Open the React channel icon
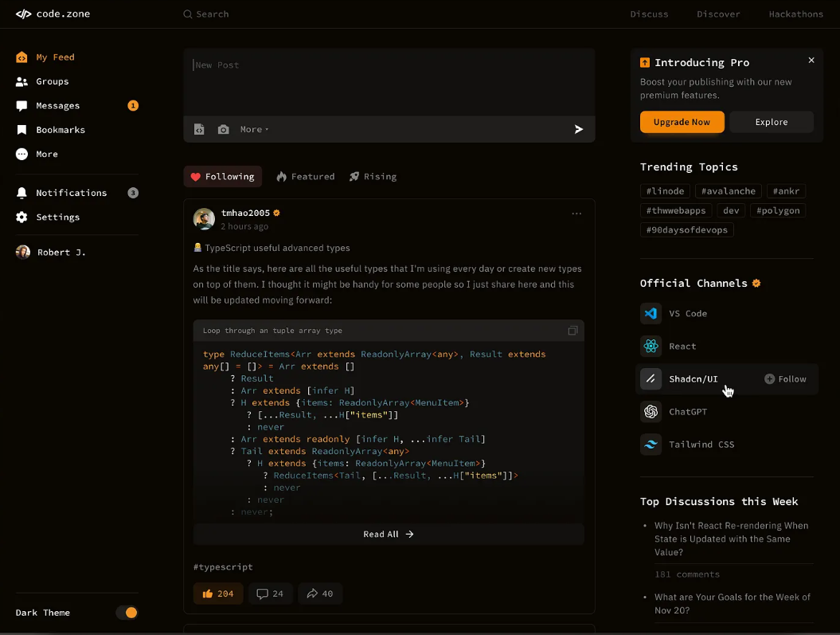The height and width of the screenshot is (635, 840). coord(651,346)
